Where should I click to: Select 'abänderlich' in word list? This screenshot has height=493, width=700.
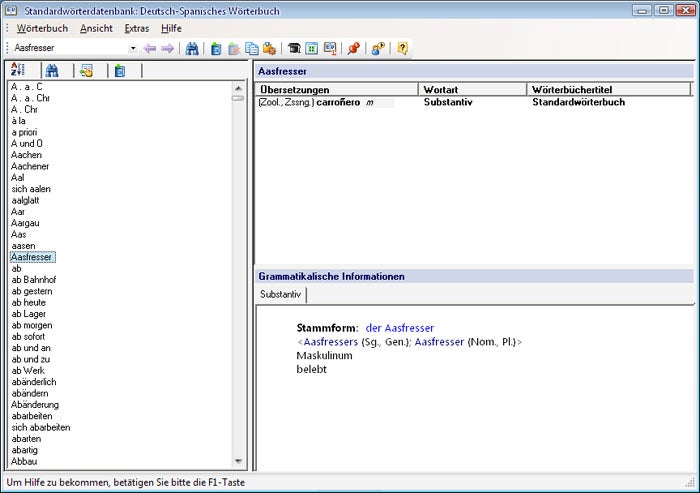34,382
